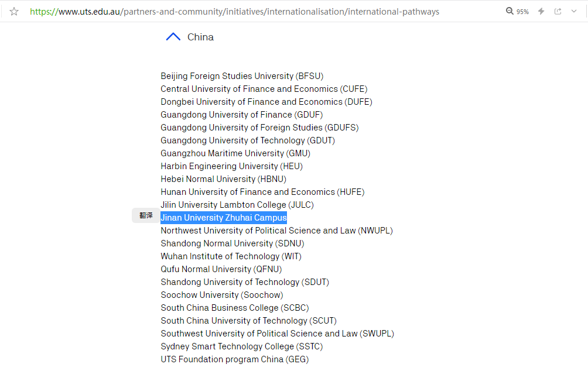Screen dimensions: 588x388
Task: Click Shandong Normal University (SDNU)
Action: tap(232, 243)
